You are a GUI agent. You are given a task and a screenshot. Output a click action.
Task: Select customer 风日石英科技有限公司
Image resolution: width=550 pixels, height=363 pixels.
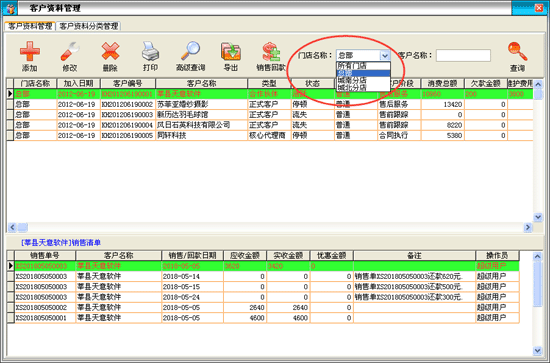point(193,125)
